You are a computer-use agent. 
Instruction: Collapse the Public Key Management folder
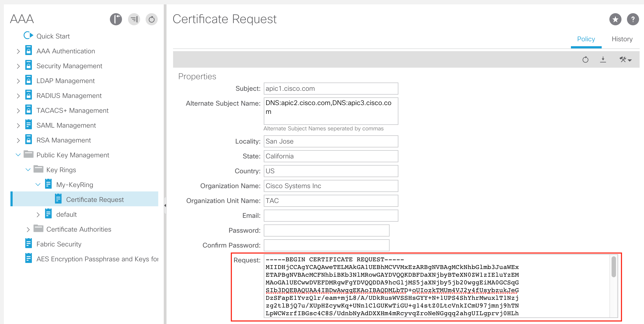(x=18, y=155)
